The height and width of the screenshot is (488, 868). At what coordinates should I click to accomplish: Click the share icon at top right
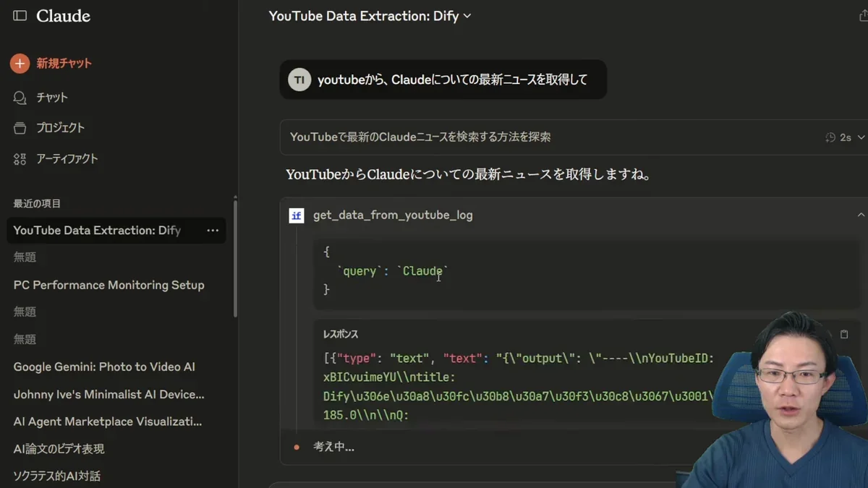[862, 16]
